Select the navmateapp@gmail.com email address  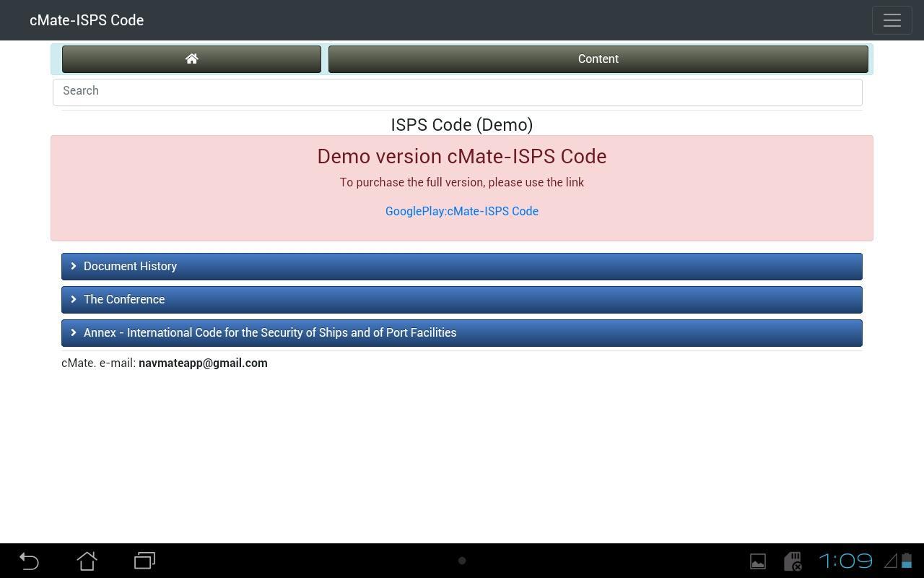click(203, 363)
